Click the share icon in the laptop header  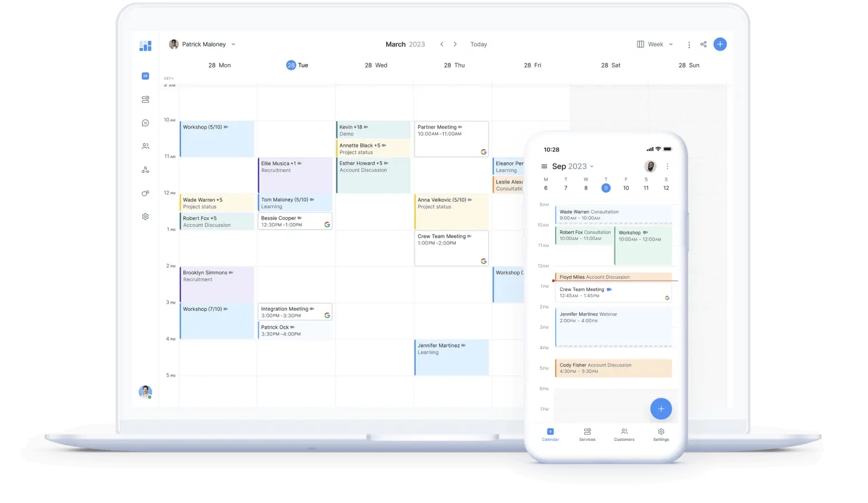click(x=704, y=44)
